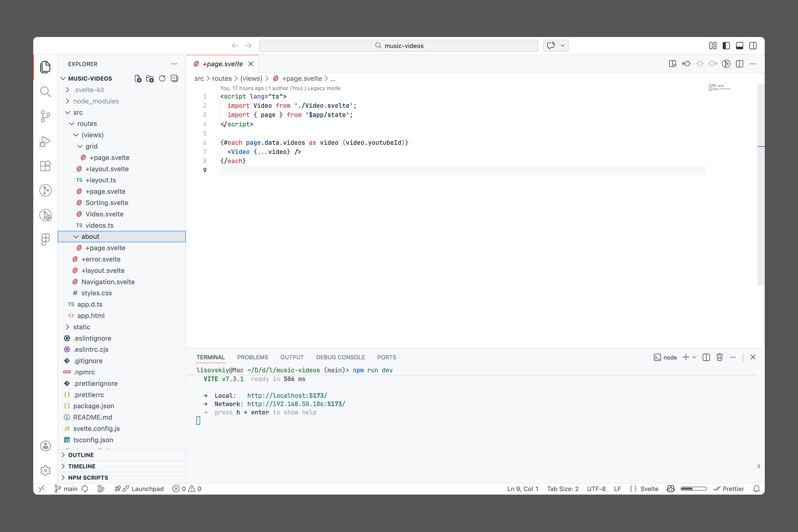Open the Search view in activity bar

pyautogui.click(x=45, y=91)
